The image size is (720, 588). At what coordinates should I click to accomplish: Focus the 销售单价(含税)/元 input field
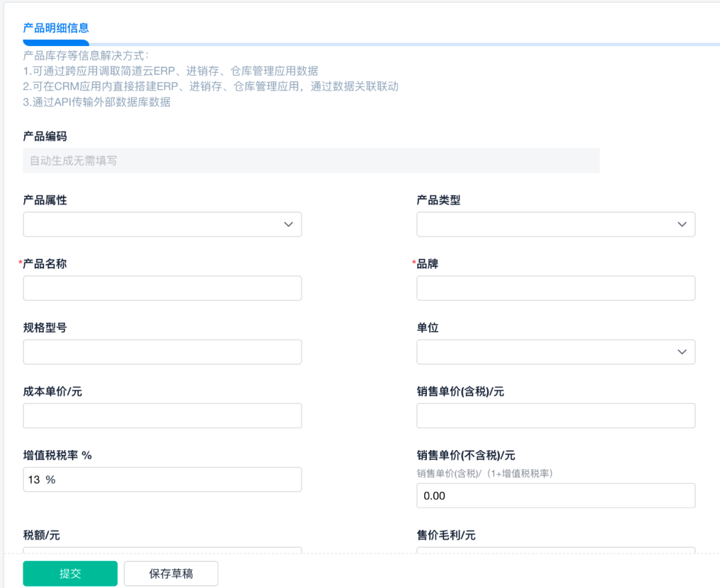[556, 415]
